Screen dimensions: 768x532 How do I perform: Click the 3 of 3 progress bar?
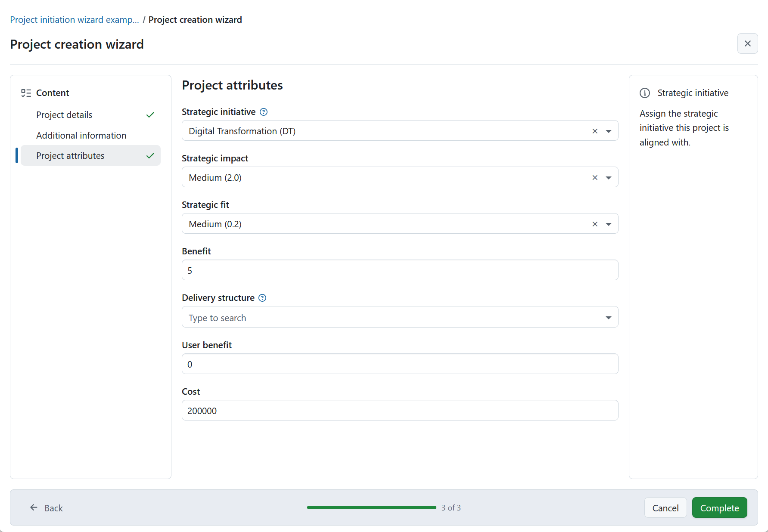[371, 507]
